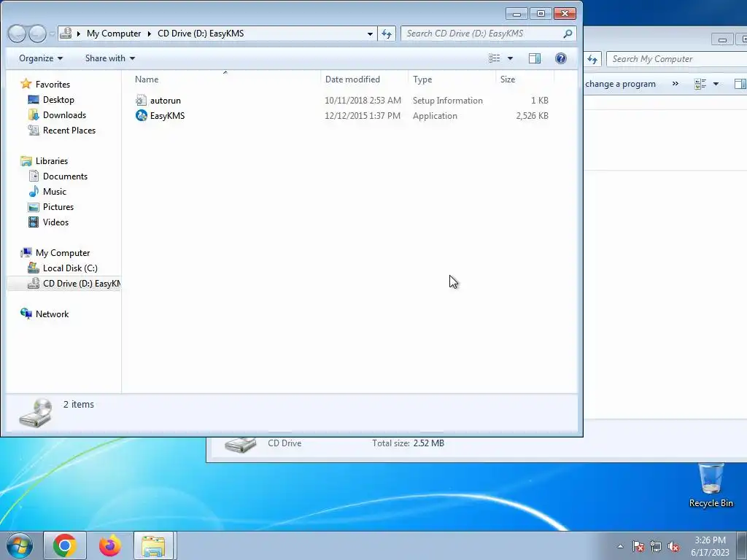The height and width of the screenshot is (560, 747).
Task: Open Recent Places in Favorites
Action: [x=69, y=130]
